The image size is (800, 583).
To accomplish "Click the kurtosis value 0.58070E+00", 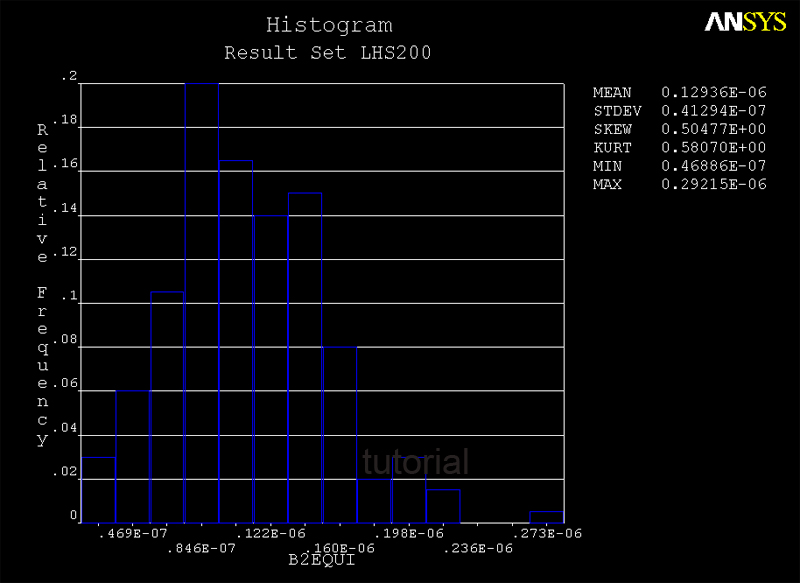I will pyautogui.click(x=714, y=147).
